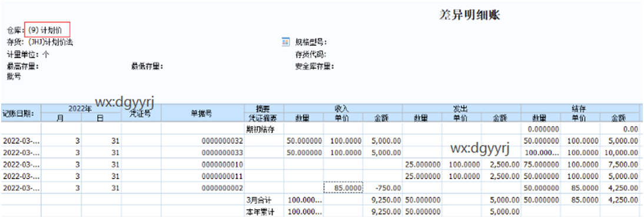The width and height of the screenshot is (644, 218).
Task: Select document number 0000000010
Action: coord(203,164)
